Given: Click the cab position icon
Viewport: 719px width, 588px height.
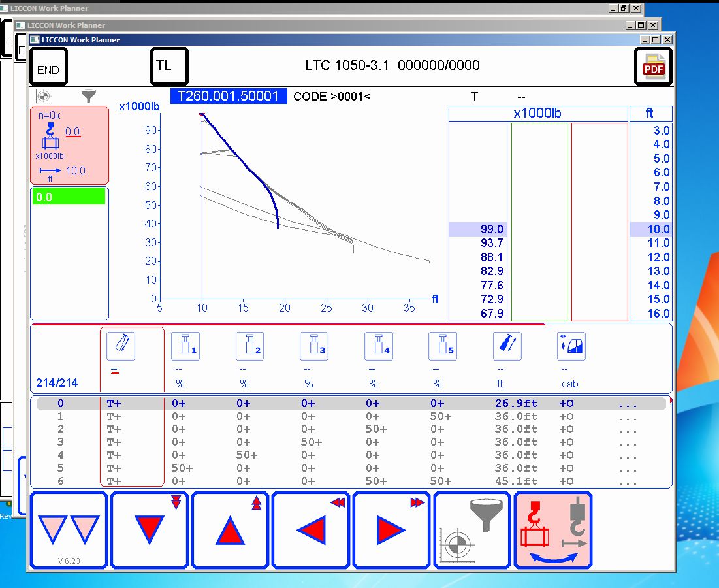Looking at the screenshot, I should pyautogui.click(x=571, y=346).
